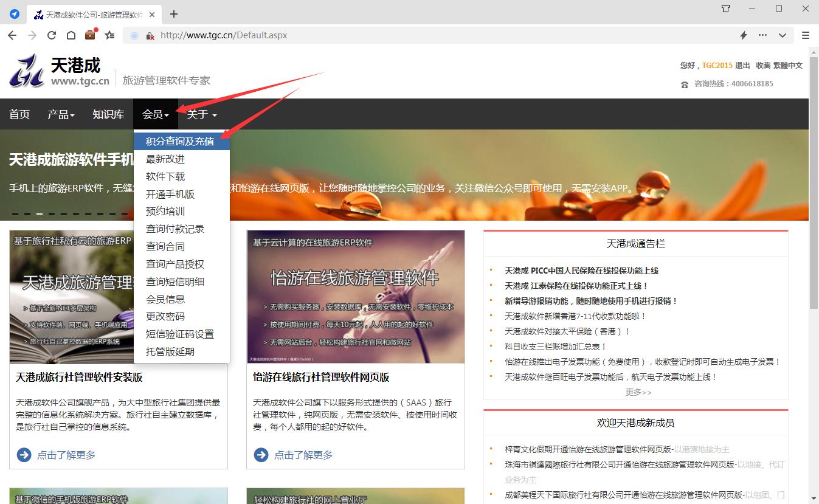This screenshot has height=504, width=819.
Task: Select 积分查询及充值 from the member menu
Action: coord(182,142)
